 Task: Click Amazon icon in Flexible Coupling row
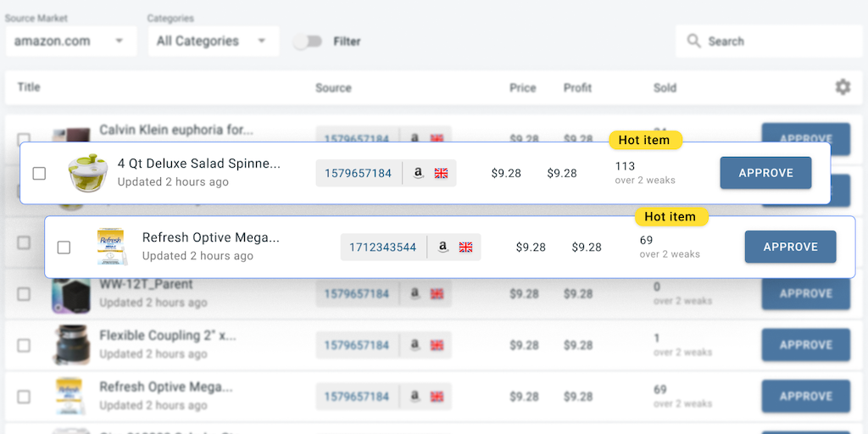(415, 345)
